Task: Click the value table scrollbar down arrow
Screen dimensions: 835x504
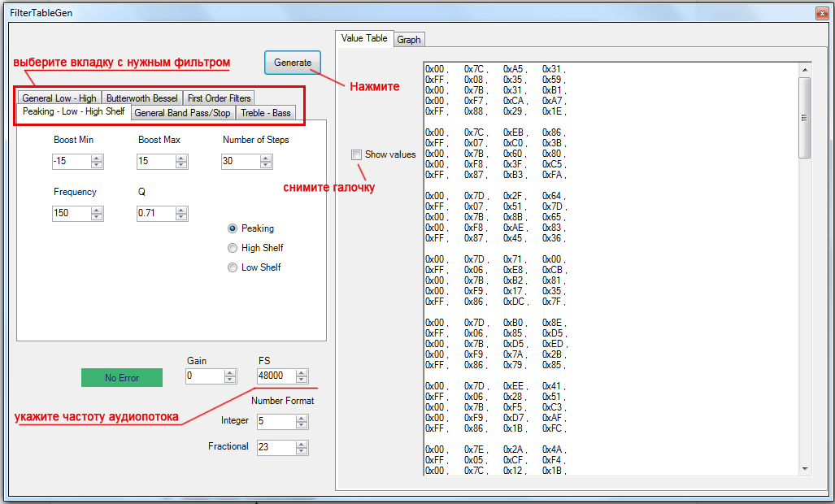Action: pyautogui.click(x=805, y=468)
